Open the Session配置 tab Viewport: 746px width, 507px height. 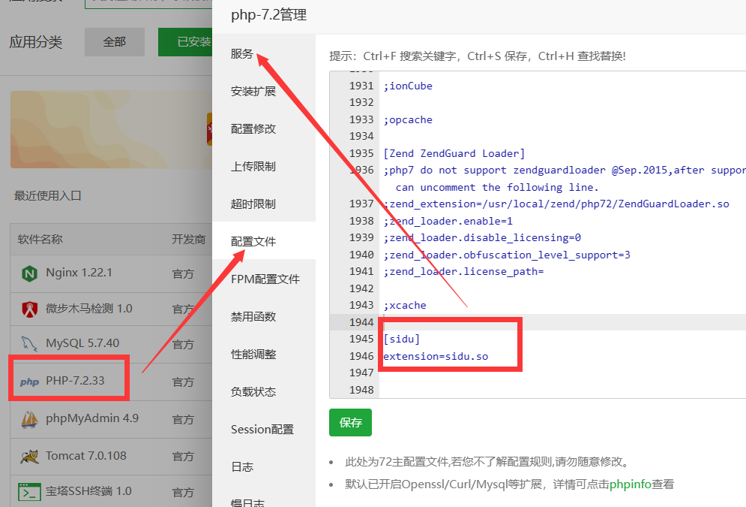point(262,430)
